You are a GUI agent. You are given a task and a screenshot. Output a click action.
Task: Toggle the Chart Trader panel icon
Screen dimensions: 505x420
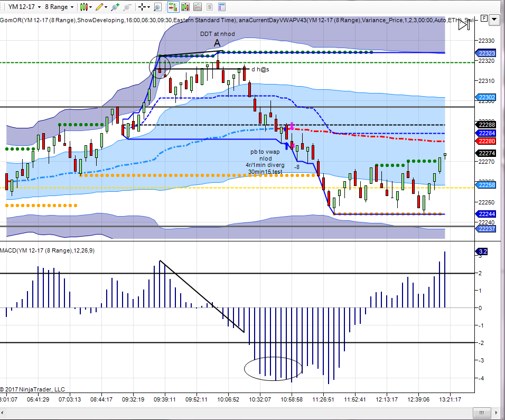pos(173,7)
